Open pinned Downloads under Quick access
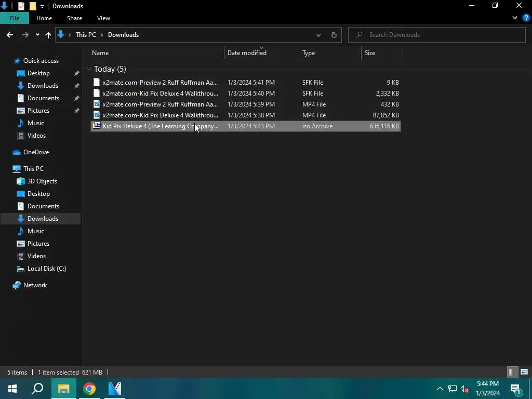The image size is (532, 399). click(x=43, y=86)
